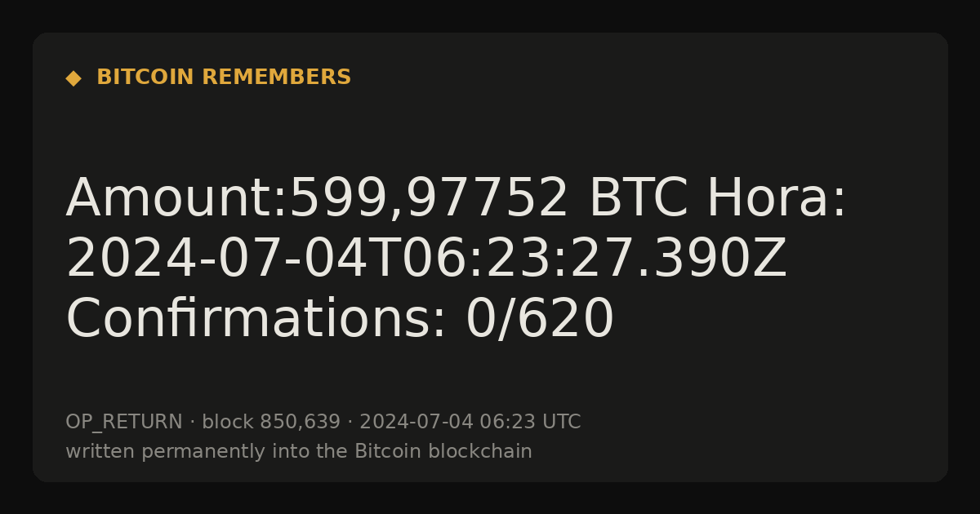Click the 0/620 confirmations count
980x514 pixels.
pos(539,319)
